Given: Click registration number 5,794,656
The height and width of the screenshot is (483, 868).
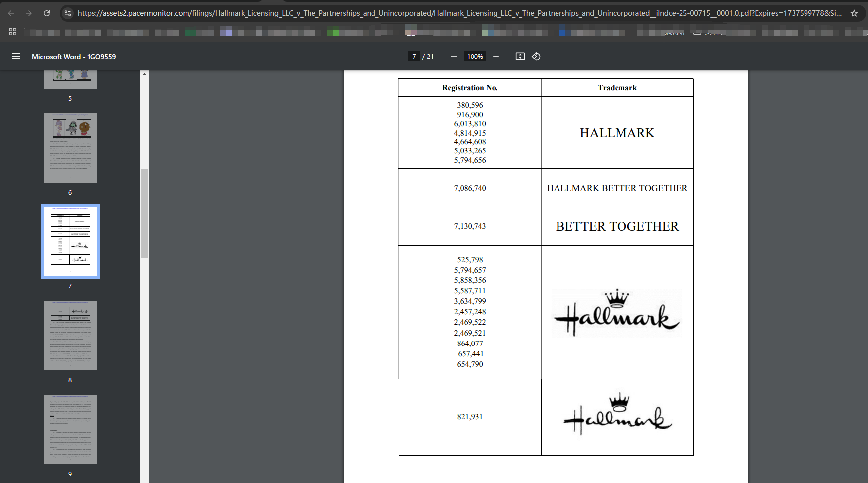Looking at the screenshot, I should (470, 160).
